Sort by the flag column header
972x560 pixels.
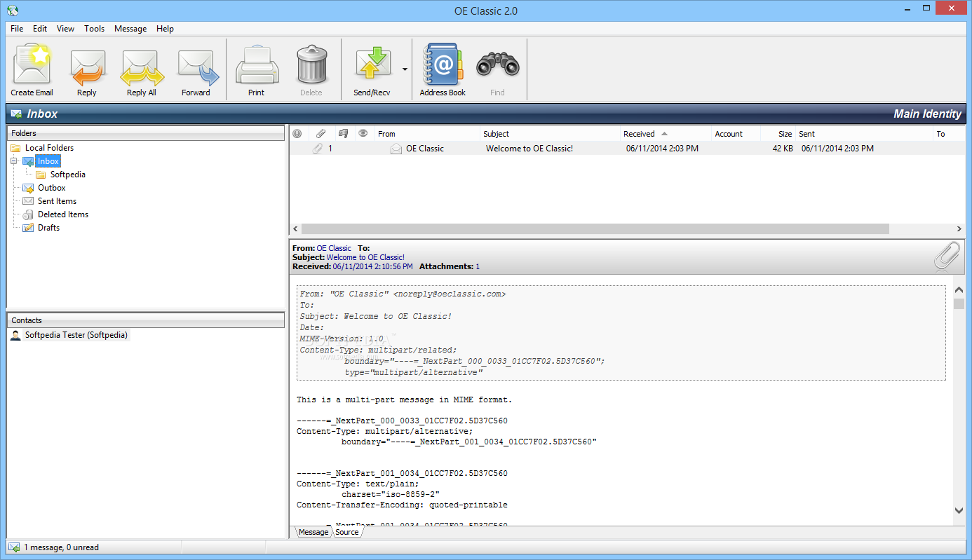click(344, 133)
